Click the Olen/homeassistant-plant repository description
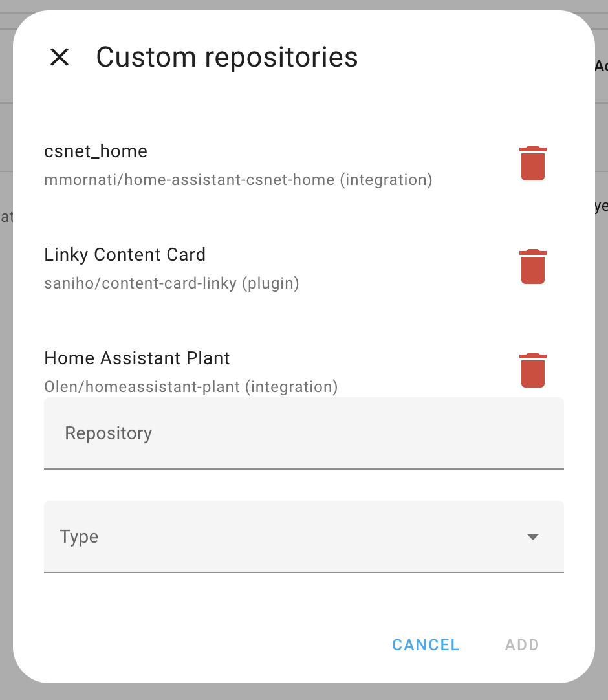 click(x=190, y=387)
